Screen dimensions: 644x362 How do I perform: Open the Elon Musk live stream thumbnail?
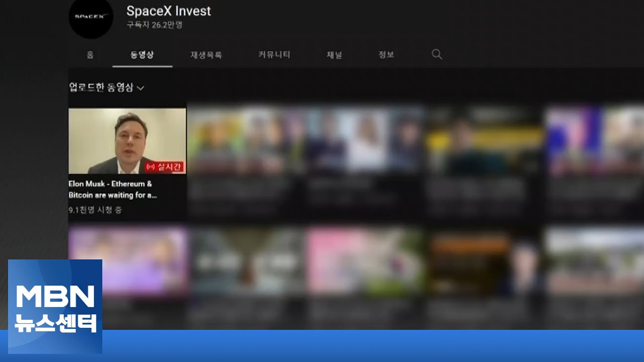click(127, 141)
